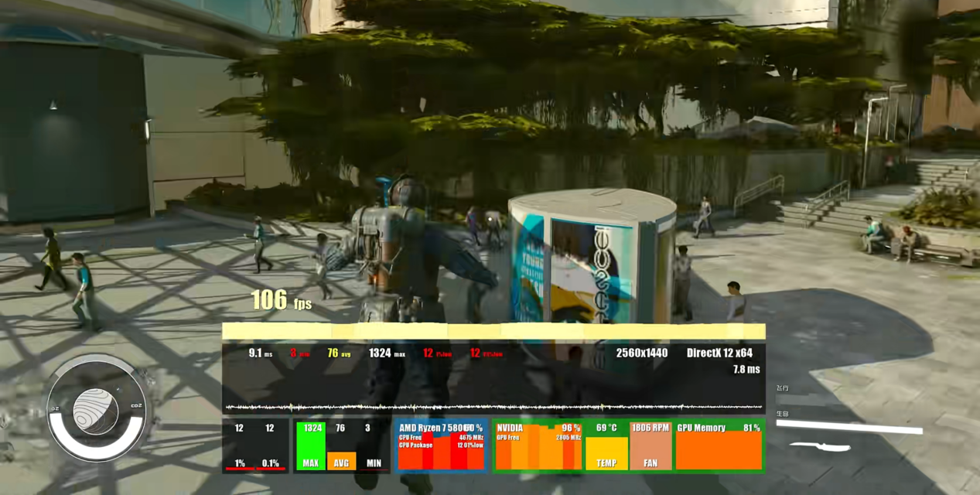Click the white 生命 health bar
This screenshot has height=495, width=980.
[849, 427]
